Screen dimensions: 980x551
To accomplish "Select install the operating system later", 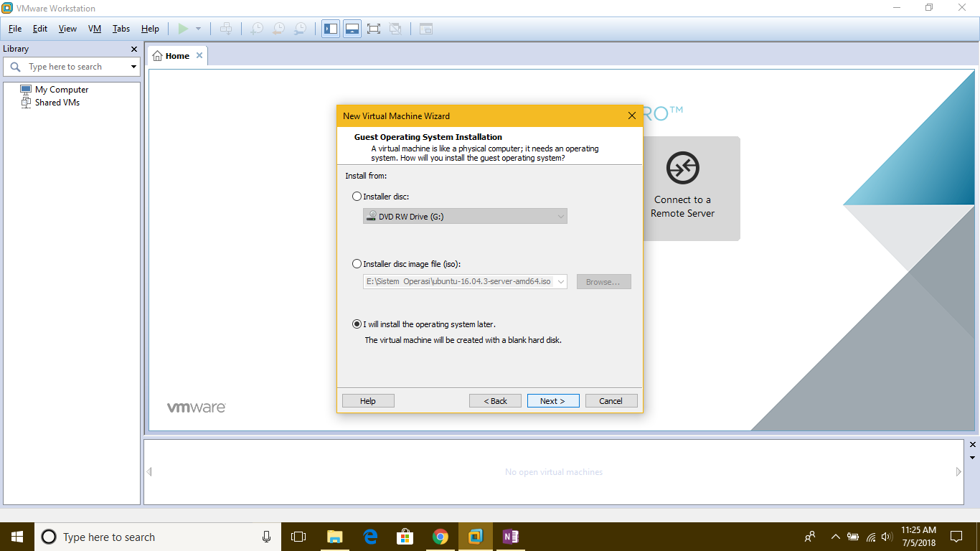I will (x=357, y=324).
